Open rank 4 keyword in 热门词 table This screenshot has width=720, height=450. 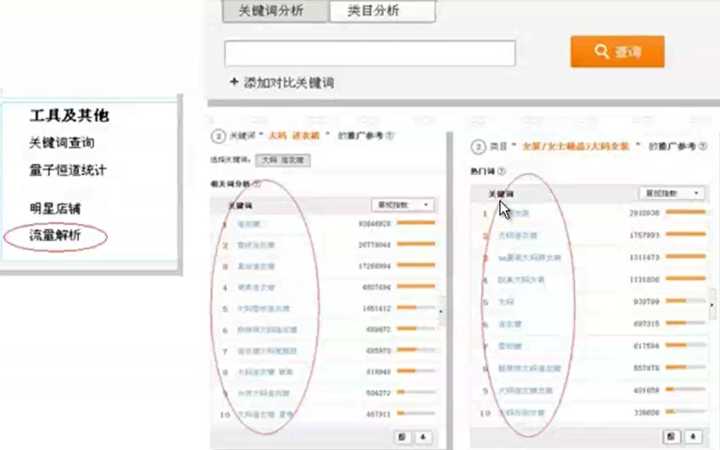pyautogui.click(x=521, y=280)
